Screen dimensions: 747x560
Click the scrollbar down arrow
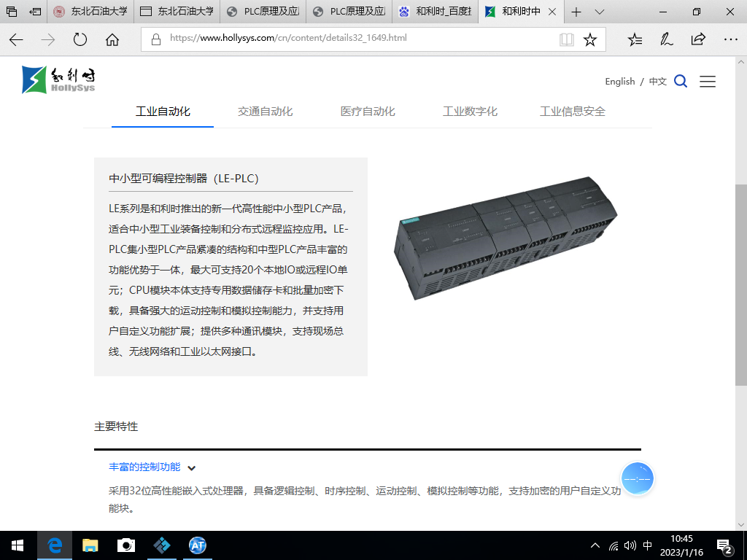(741, 525)
